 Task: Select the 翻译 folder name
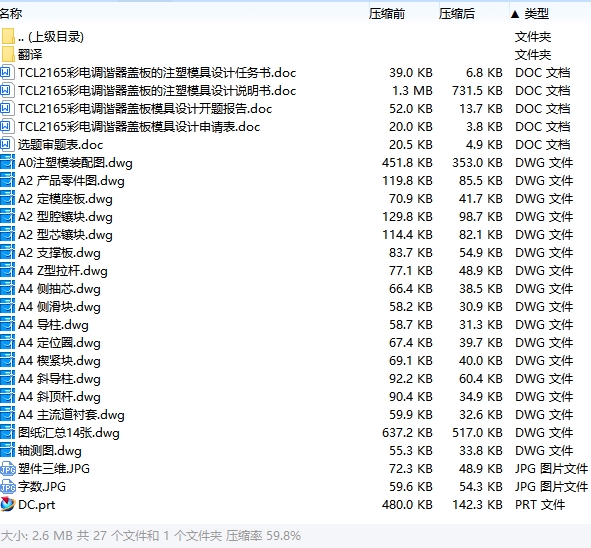[30, 55]
